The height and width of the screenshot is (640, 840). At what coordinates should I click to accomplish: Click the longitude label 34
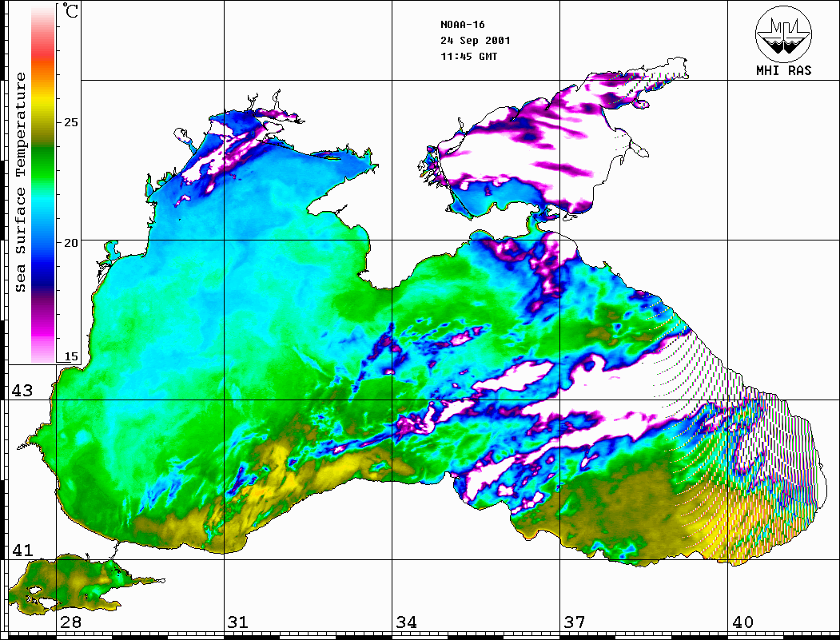point(406,622)
